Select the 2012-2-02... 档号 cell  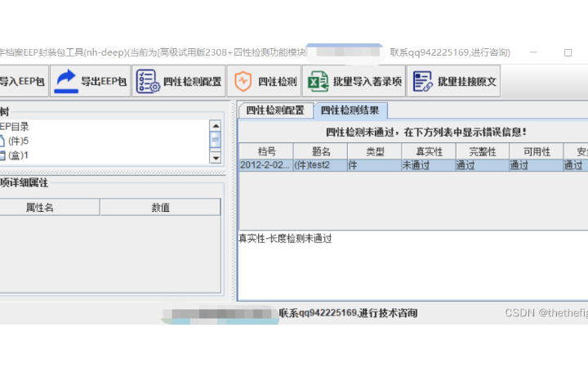coord(266,165)
